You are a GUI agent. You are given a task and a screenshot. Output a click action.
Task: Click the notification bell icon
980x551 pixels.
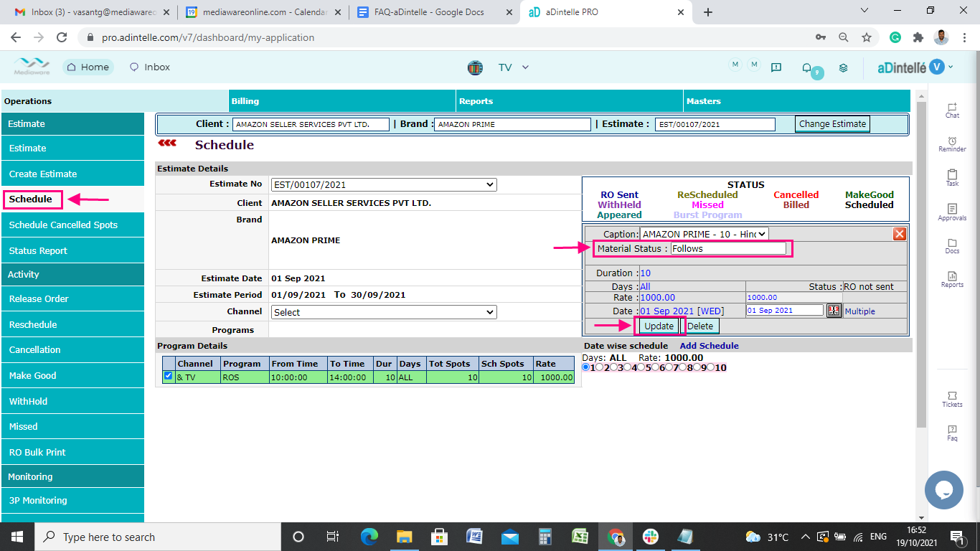coord(806,67)
